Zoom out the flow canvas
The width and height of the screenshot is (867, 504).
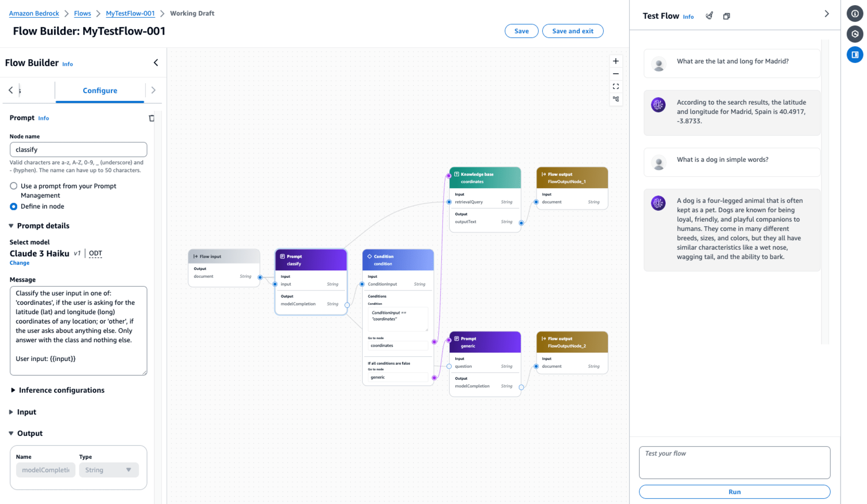(616, 74)
